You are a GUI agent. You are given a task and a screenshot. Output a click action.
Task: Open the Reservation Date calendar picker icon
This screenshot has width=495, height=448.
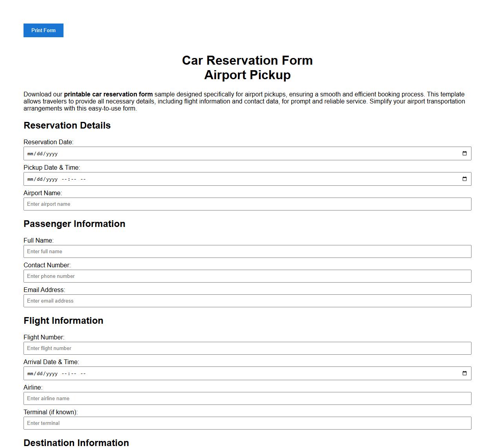(x=465, y=153)
